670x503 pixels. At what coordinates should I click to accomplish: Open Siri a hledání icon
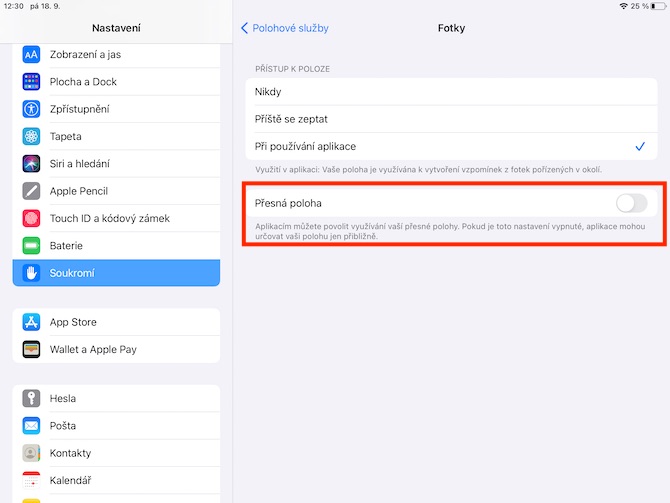click(31, 164)
